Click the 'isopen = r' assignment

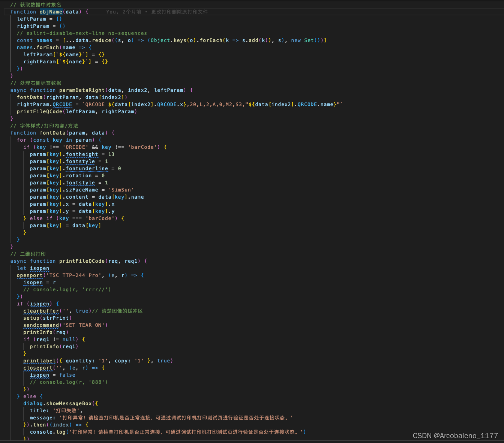(40, 282)
